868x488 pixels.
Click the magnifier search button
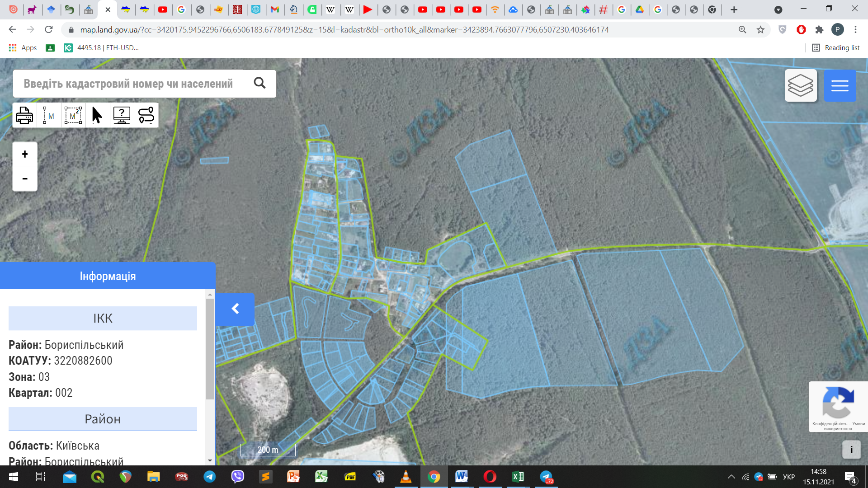(x=259, y=84)
